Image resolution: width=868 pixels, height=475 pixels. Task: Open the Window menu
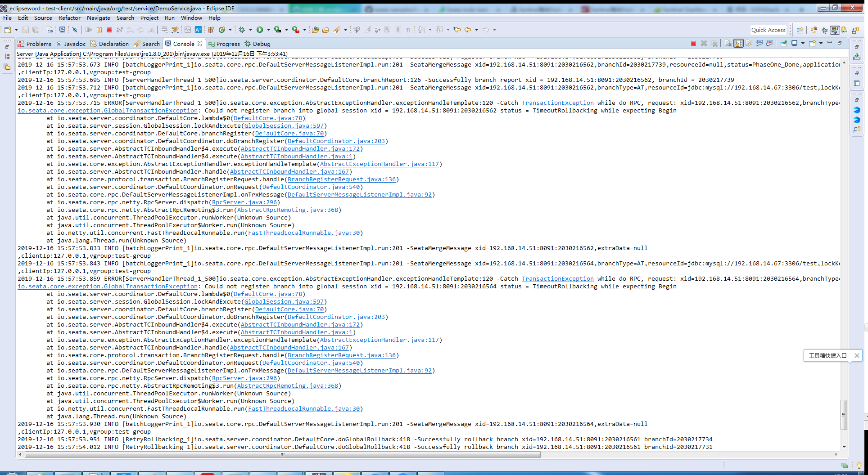(x=191, y=18)
